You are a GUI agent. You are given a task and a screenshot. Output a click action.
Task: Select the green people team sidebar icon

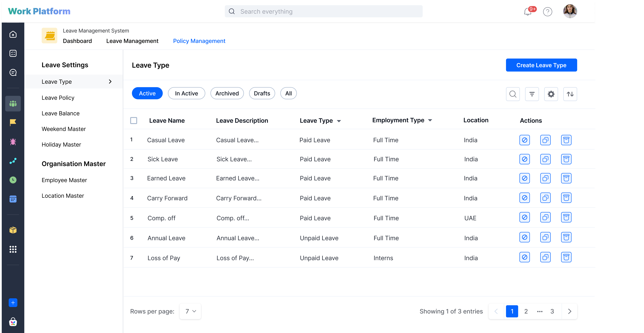(x=13, y=103)
